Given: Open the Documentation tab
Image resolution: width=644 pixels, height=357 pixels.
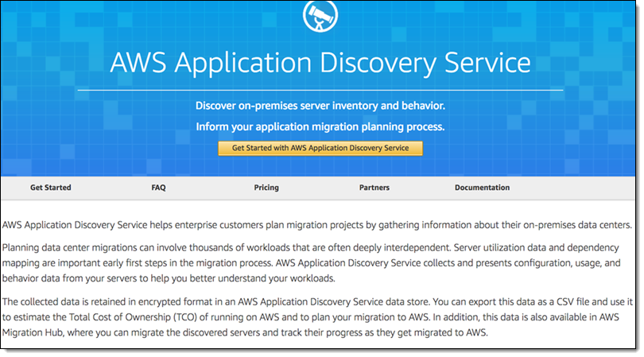Looking at the screenshot, I should pos(482,188).
